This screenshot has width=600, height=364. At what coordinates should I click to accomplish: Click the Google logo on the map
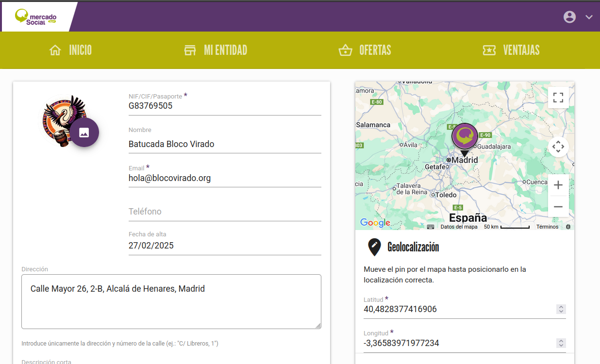[x=375, y=223]
